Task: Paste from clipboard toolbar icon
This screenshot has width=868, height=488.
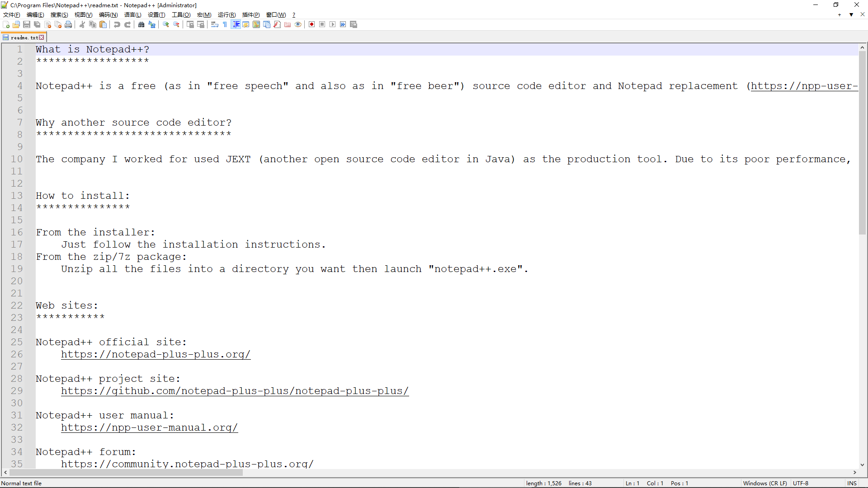Action: point(103,24)
